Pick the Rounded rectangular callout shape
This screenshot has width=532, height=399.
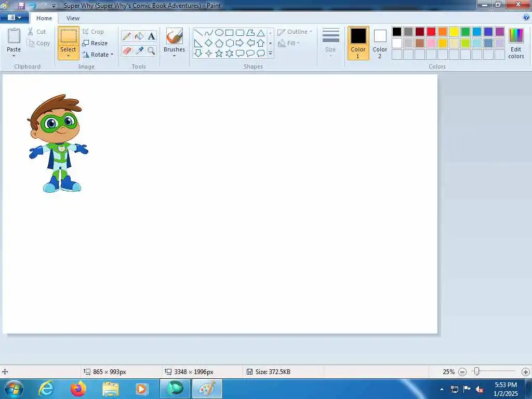[240, 54]
